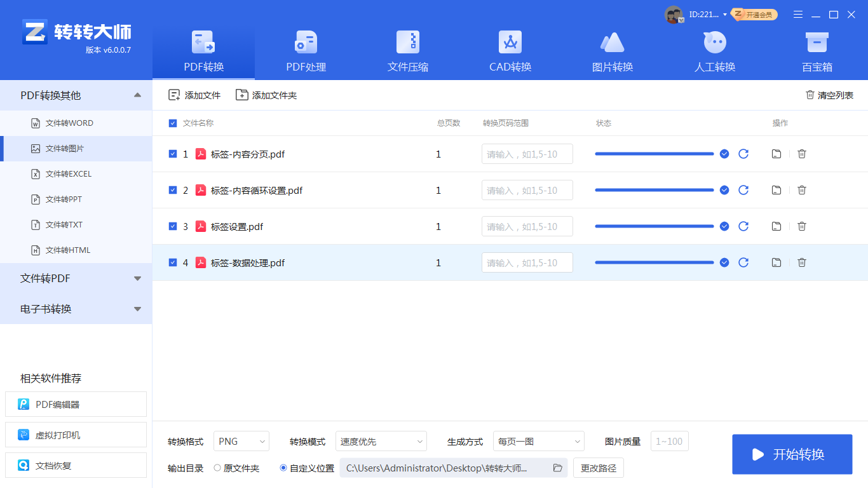This screenshot has height=488, width=868.
Task: Uncheck the select-all files checkbox
Action: pos(172,123)
